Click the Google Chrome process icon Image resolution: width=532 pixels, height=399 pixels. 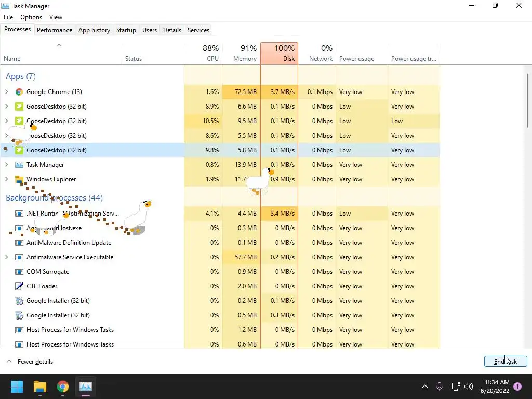tap(19, 92)
